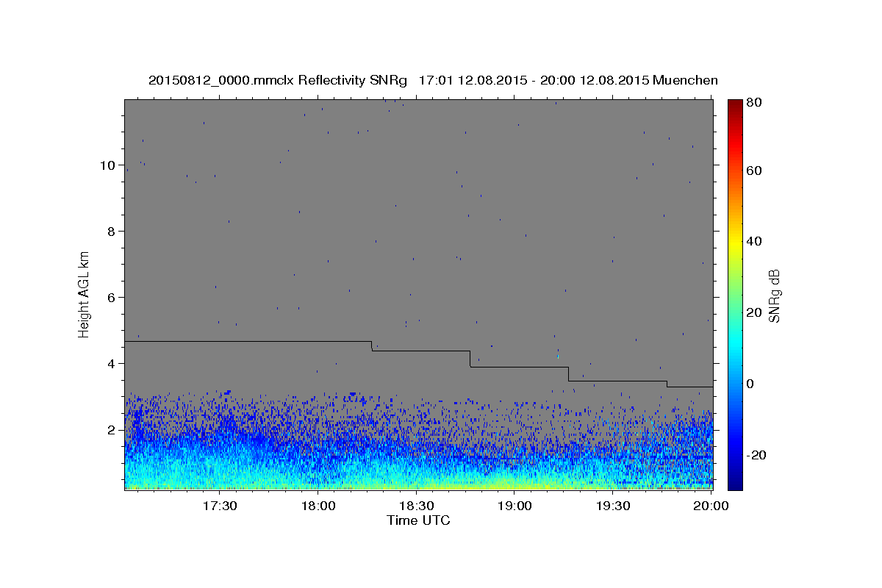Click the height tick label 10
Screen dimensions: 882x588
(107, 165)
